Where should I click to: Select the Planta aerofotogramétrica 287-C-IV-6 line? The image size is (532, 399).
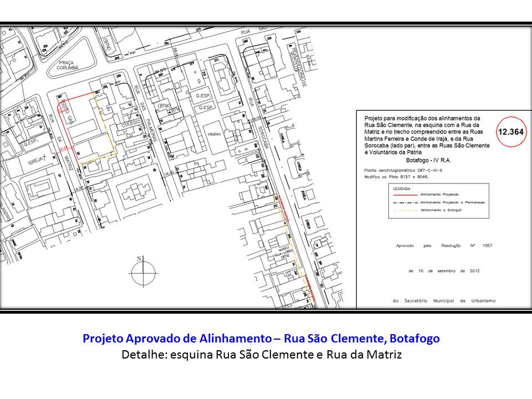[403, 170]
